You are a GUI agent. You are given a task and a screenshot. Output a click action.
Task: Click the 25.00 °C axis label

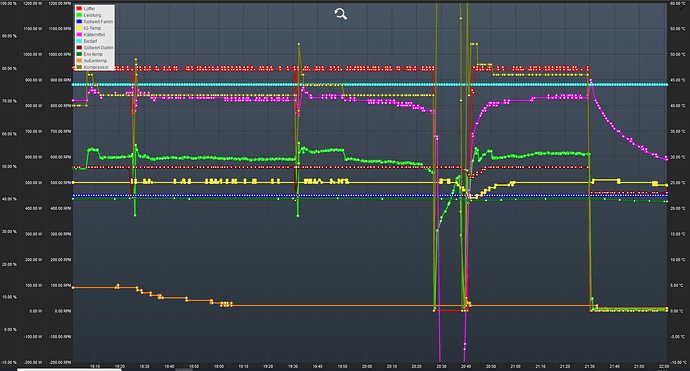coord(677,183)
